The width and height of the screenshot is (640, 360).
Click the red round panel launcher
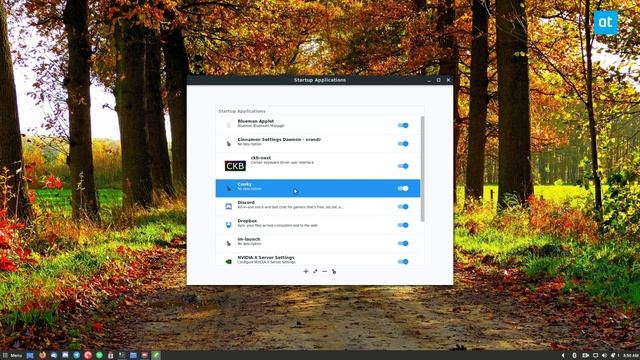pos(88,355)
